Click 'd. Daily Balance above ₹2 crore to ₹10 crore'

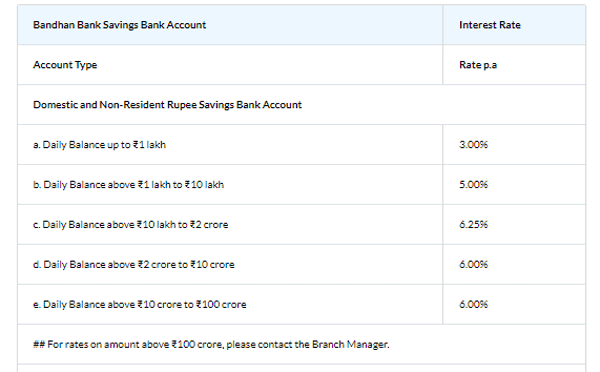tap(134, 264)
